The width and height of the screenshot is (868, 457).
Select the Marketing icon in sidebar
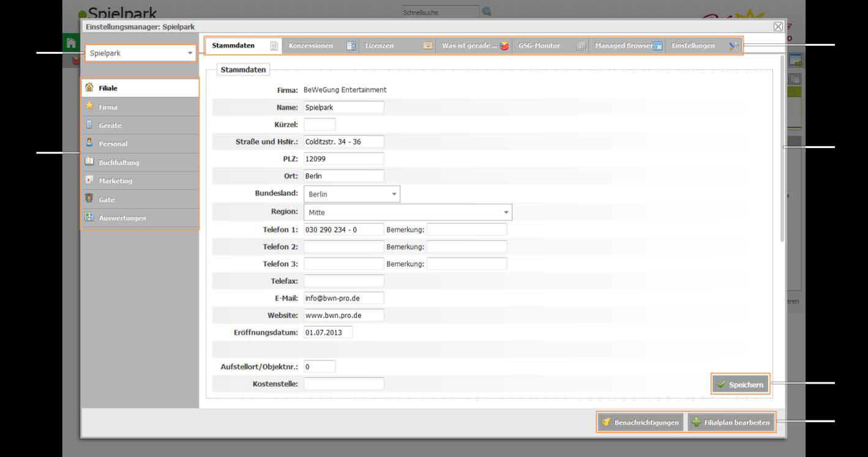[89, 180]
